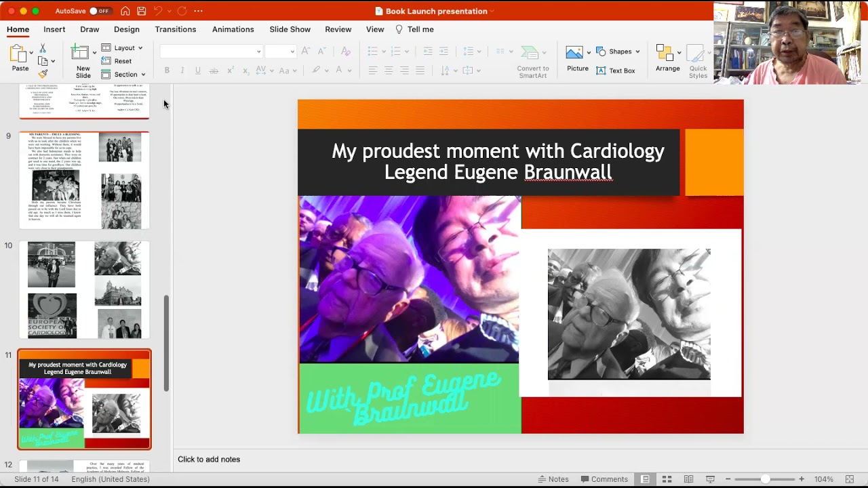The width and height of the screenshot is (868, 488).
Task: Open the more options ellipsis in title bar
Action: pyautogui.click(x=198, y=11)
